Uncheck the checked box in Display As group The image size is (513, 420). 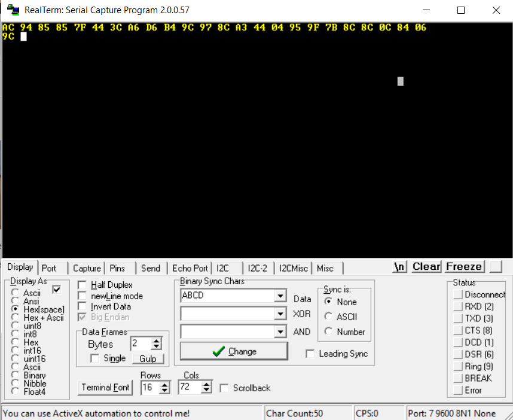[x=57, y=290]
